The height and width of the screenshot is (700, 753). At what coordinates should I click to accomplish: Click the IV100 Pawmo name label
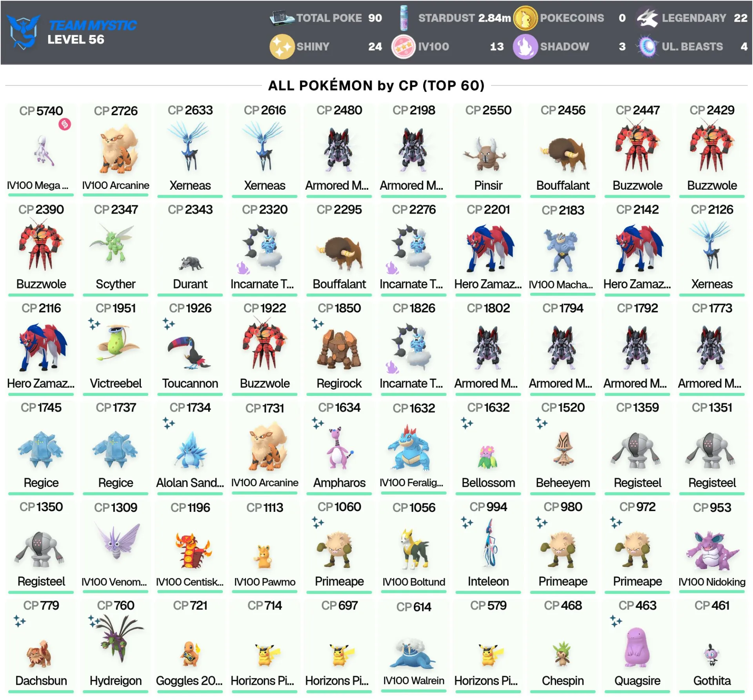pos(265,582)
